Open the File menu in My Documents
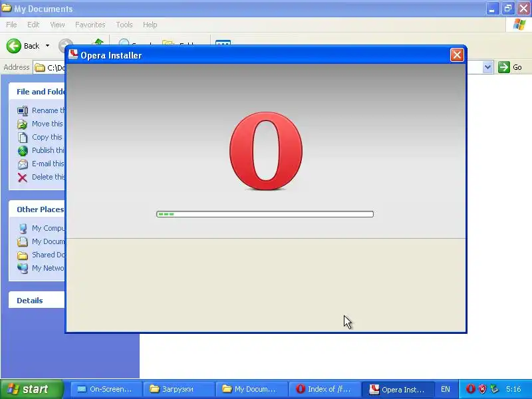Image resolution: width=532 pixels, height=399 pixels. [11, 25]
